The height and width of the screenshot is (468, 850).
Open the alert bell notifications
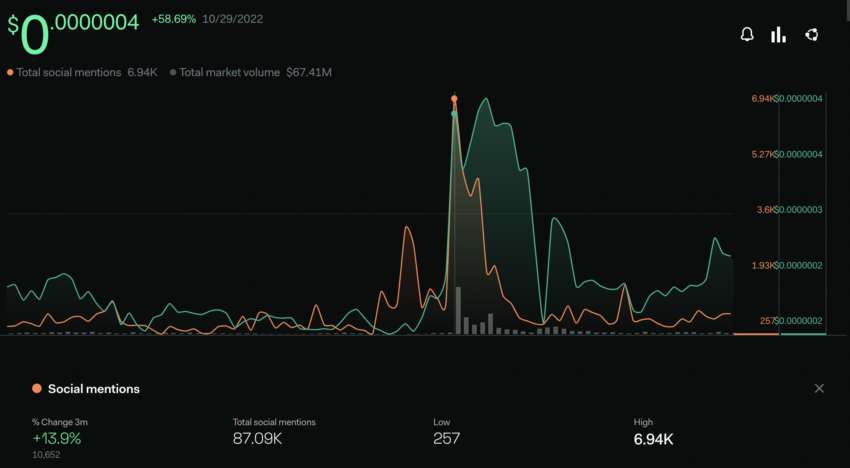pyautogui.click(x=747, y=35)
